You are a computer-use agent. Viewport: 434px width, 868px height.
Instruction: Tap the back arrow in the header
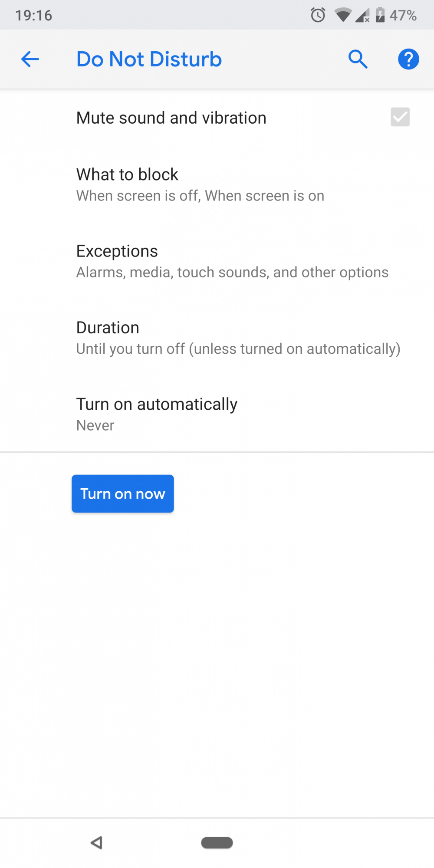[x=30, y=59]
